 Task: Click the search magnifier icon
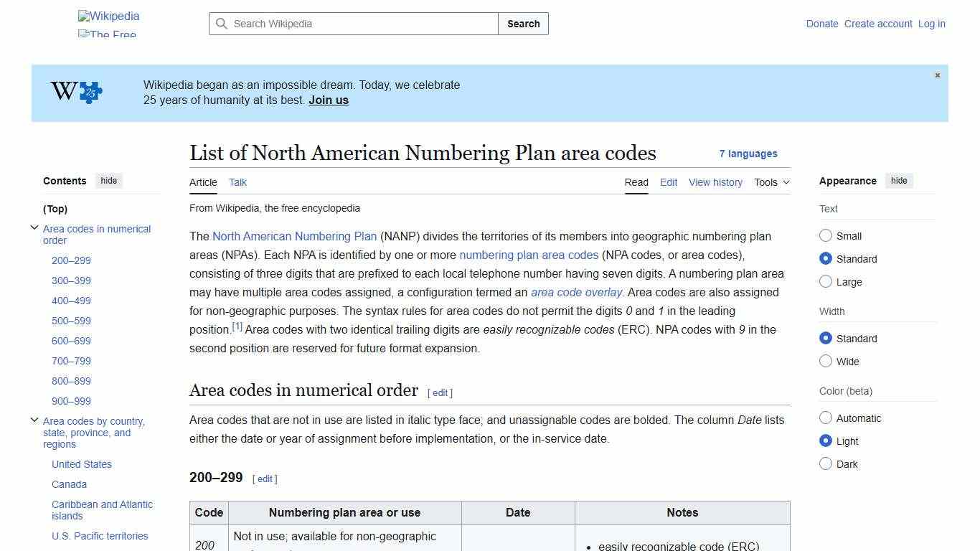pyautogui.click(x=222, y=24)
